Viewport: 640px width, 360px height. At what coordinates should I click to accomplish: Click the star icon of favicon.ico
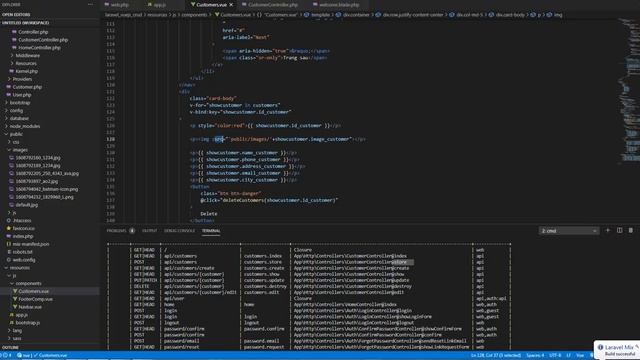point(9,229)
